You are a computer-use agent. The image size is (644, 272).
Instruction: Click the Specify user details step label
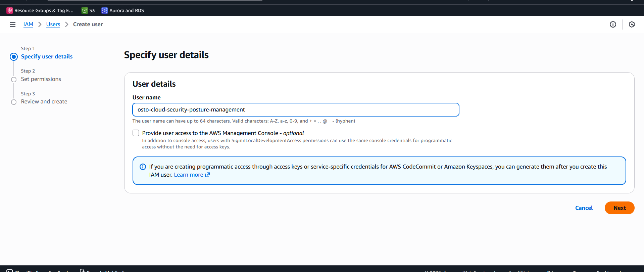click(x=47, y=56)
